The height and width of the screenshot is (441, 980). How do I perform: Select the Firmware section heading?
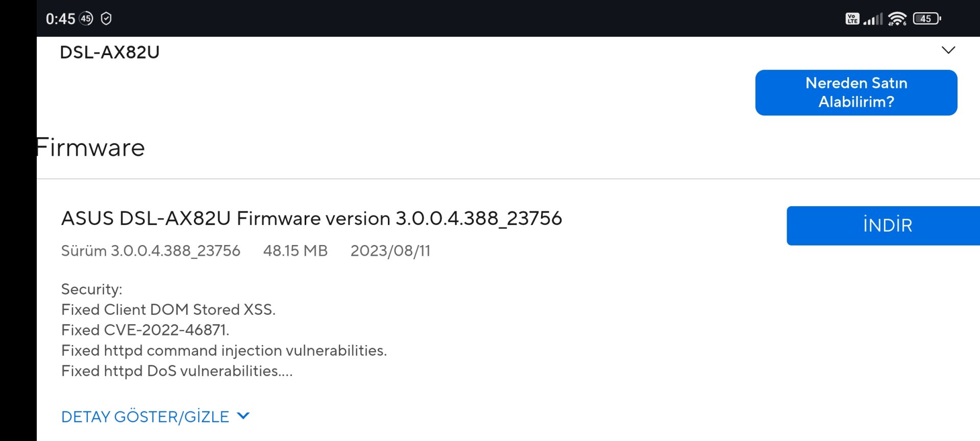tap(91, 148)
